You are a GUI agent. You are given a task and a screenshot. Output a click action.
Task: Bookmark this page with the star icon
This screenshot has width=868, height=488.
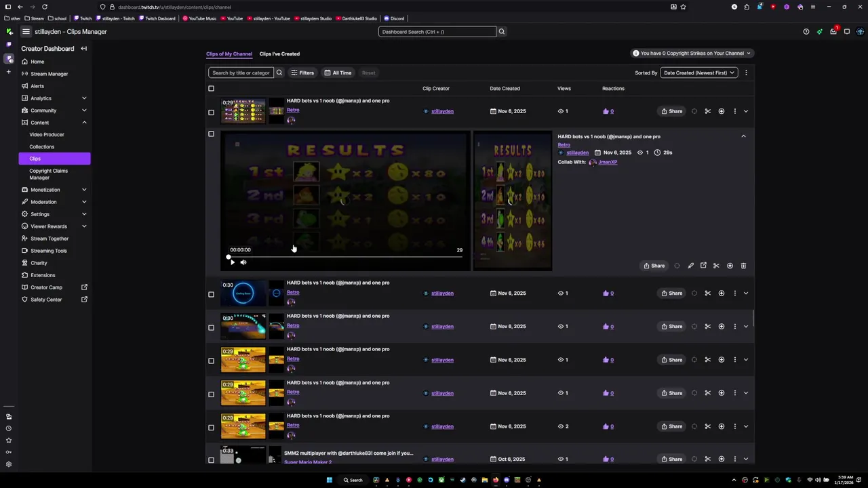[x=683, y=7]
